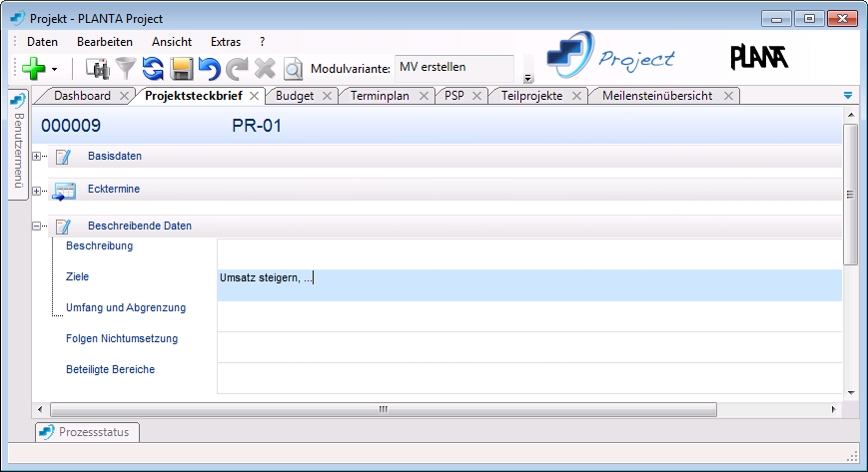Click the Basisdaten notepad icon
Viewport: 868px width, 472px height.
click(x=63, y=157)
